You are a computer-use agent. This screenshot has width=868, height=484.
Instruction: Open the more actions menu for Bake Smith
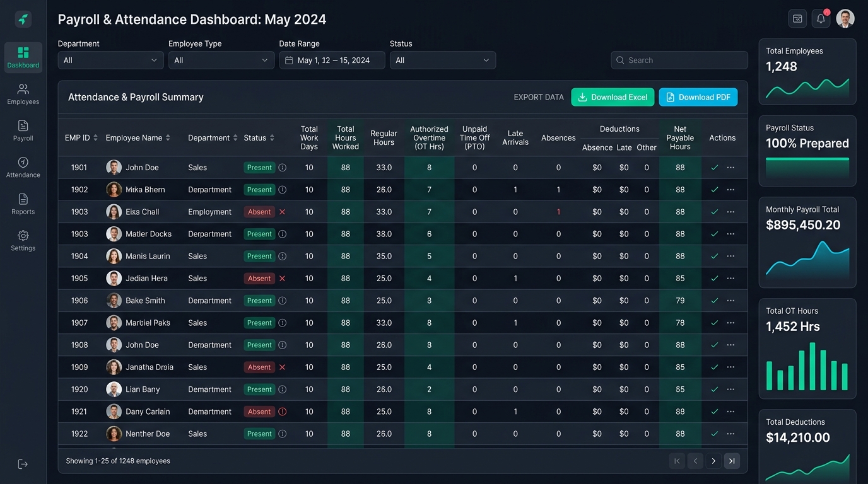point(730,301)
